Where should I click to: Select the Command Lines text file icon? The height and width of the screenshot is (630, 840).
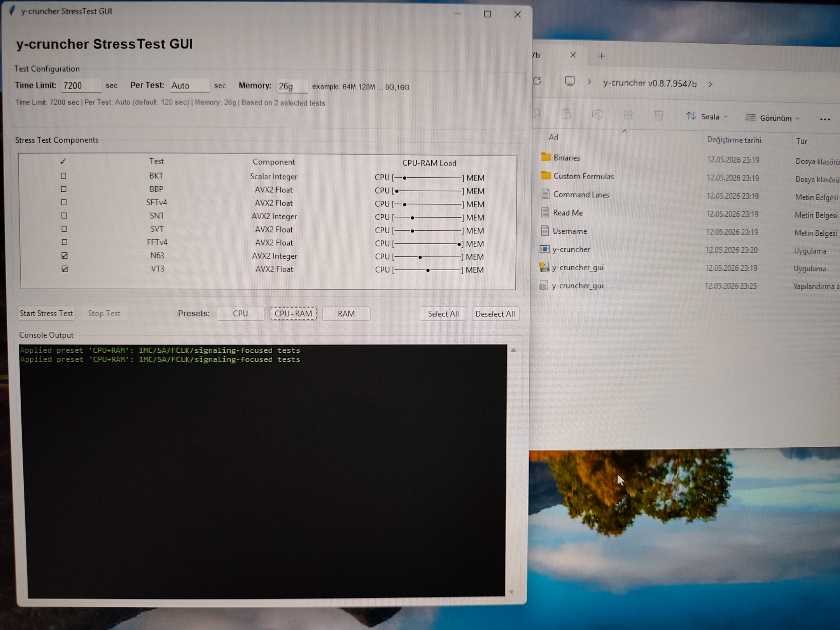point(545,194)
